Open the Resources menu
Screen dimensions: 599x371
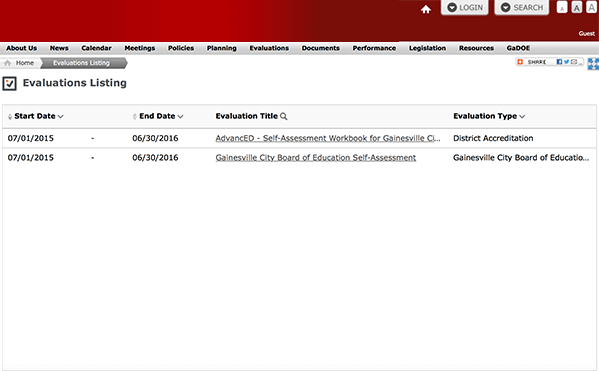(x=476, y=48)
